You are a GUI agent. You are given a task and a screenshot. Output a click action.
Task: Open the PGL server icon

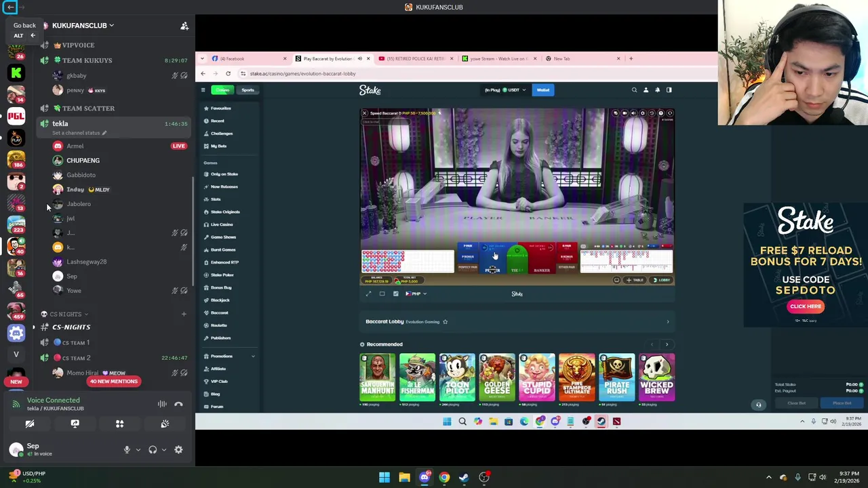pos(16,116)
